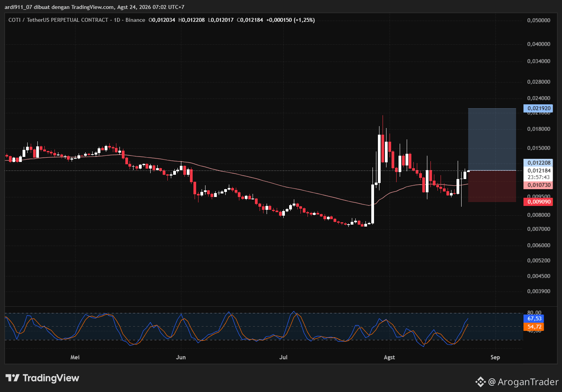Click the candle countdown timer 23:57:43
562x392 pixels.
pyautogui.click(x=539, y=177)
